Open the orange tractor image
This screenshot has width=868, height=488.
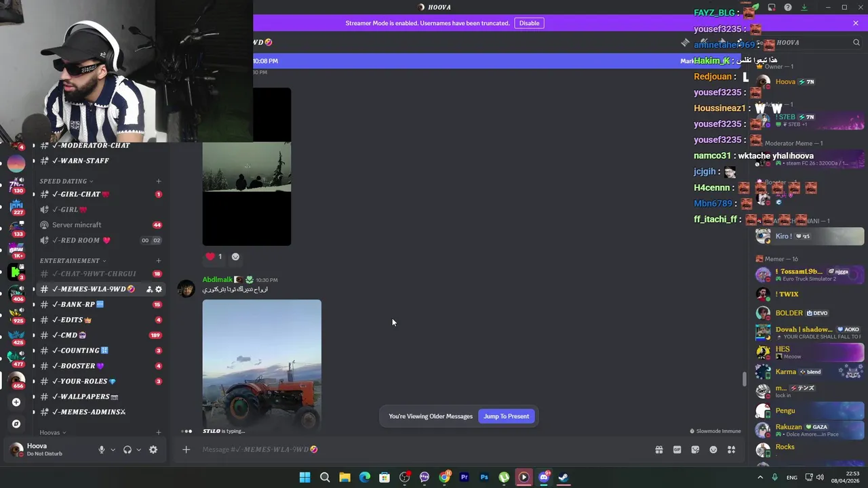click(x=262, y=363)
